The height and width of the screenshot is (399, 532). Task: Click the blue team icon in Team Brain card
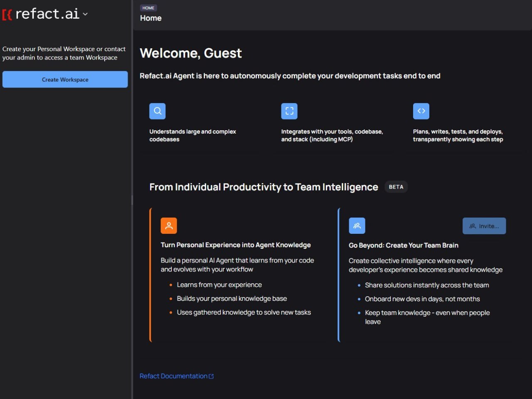pos(357,226)
